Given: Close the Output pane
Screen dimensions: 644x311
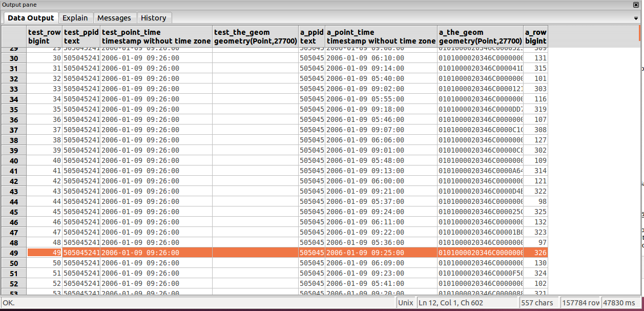Looking at the screenshot, I should [636, 5].
